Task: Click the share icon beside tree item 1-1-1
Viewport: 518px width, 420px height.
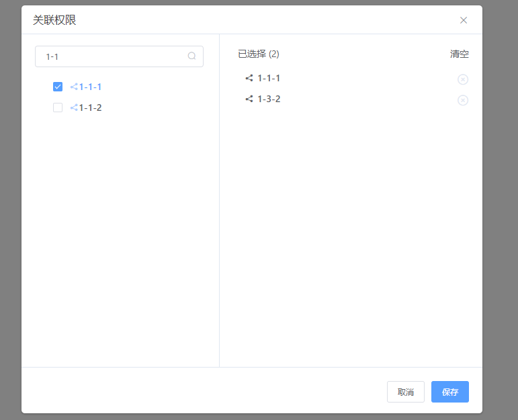Action: pos(74,87)
